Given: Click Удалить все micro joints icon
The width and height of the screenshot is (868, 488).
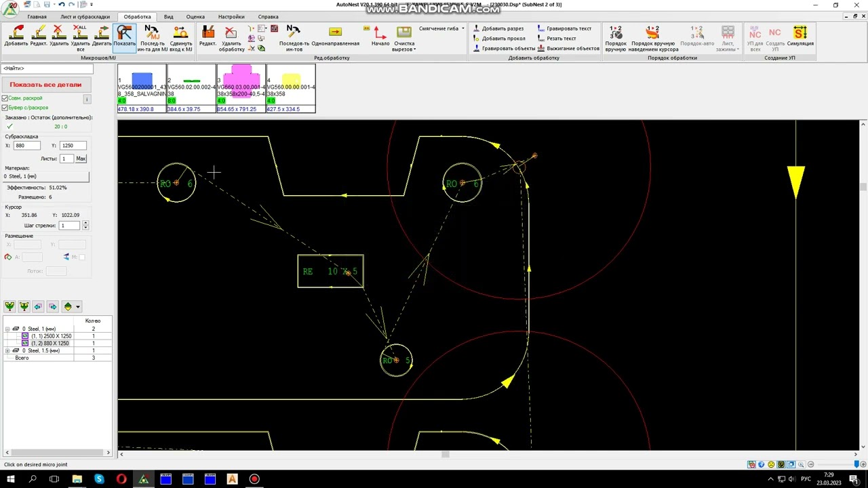Looking at the screenshot, I should 80,38.
